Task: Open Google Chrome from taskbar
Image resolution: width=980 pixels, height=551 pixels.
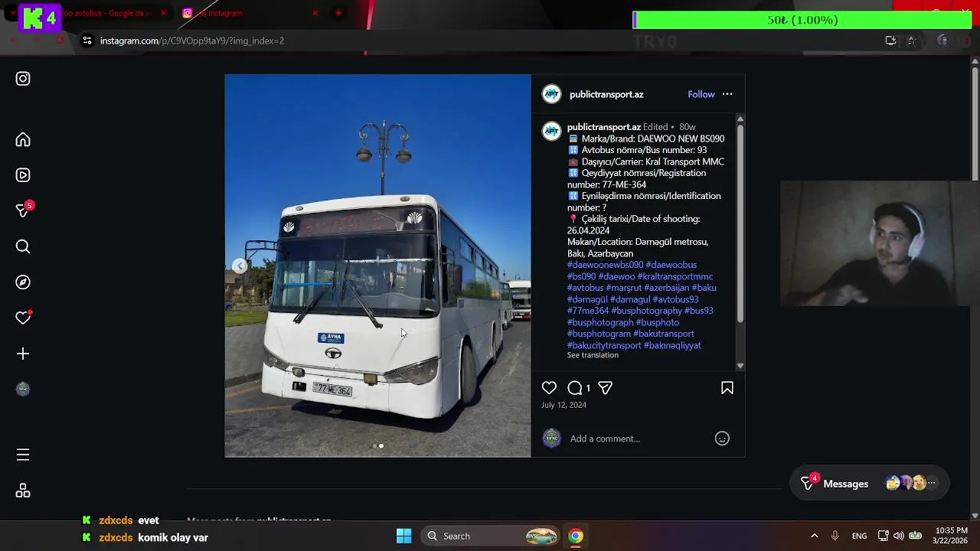Action: pos(576,536)
